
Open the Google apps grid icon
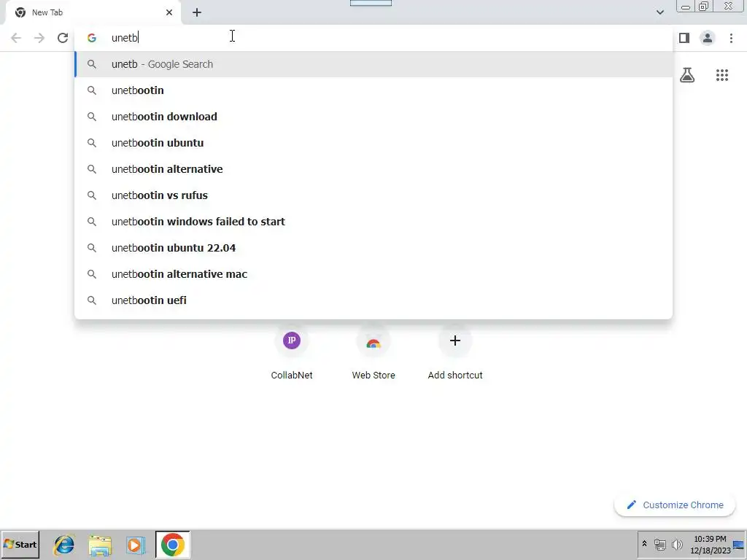tap(722, 75)
